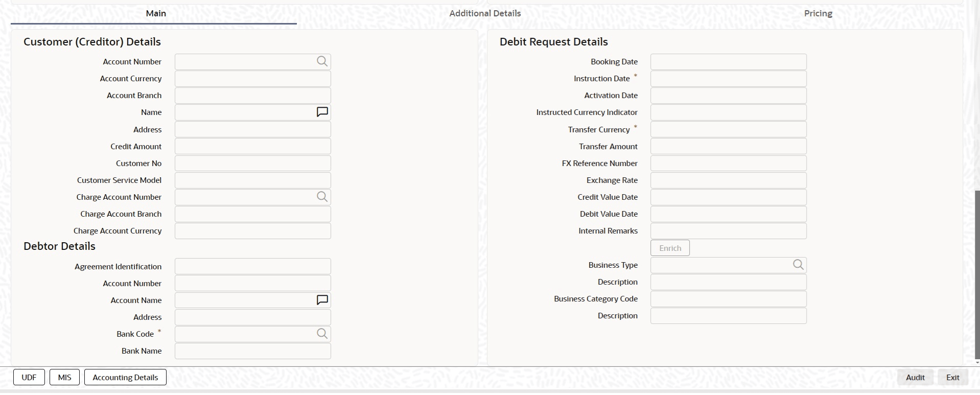
Task: Focus the Description field below Business Type
Action: pos(729,282)
